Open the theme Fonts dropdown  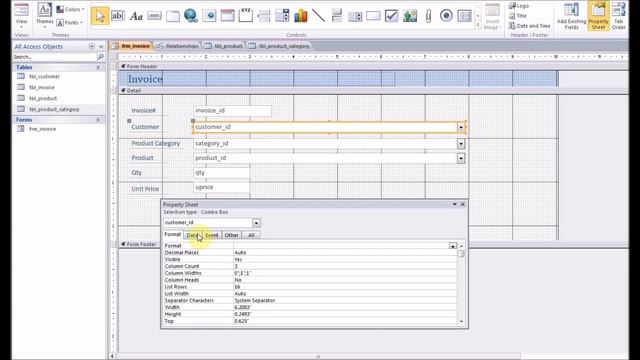69,22
